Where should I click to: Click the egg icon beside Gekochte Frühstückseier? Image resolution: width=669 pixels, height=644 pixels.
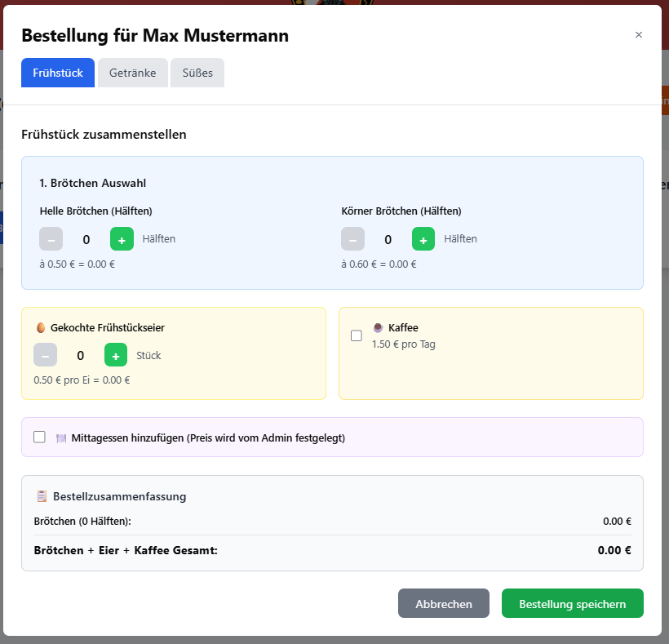click(41, 327)
